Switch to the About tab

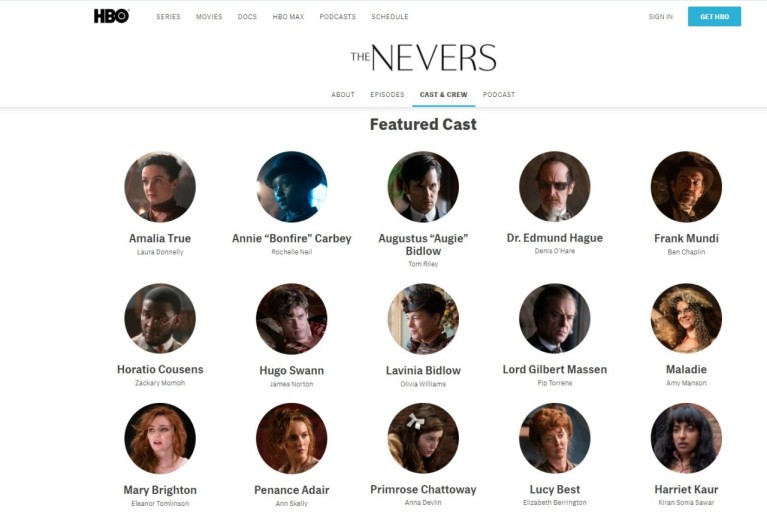tap(343, 94)
